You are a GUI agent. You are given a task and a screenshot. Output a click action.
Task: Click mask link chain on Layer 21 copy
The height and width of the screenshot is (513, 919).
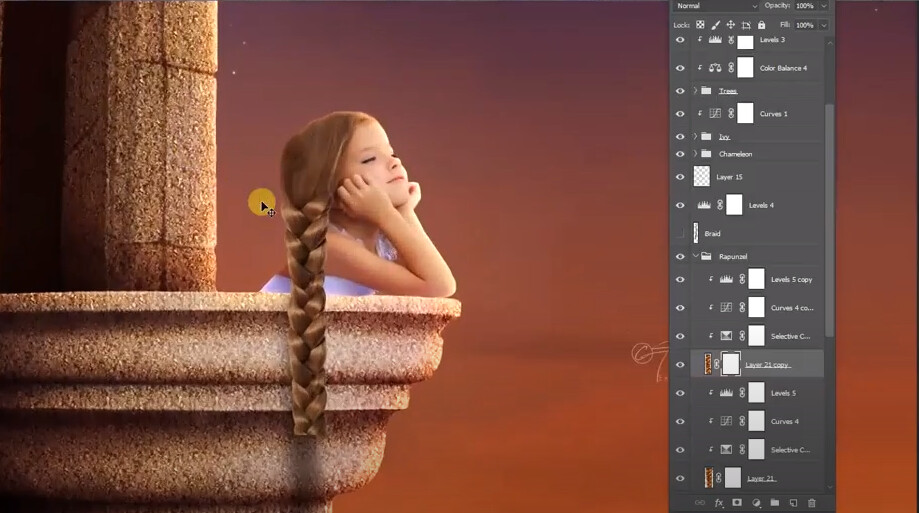tap(717, 365)
